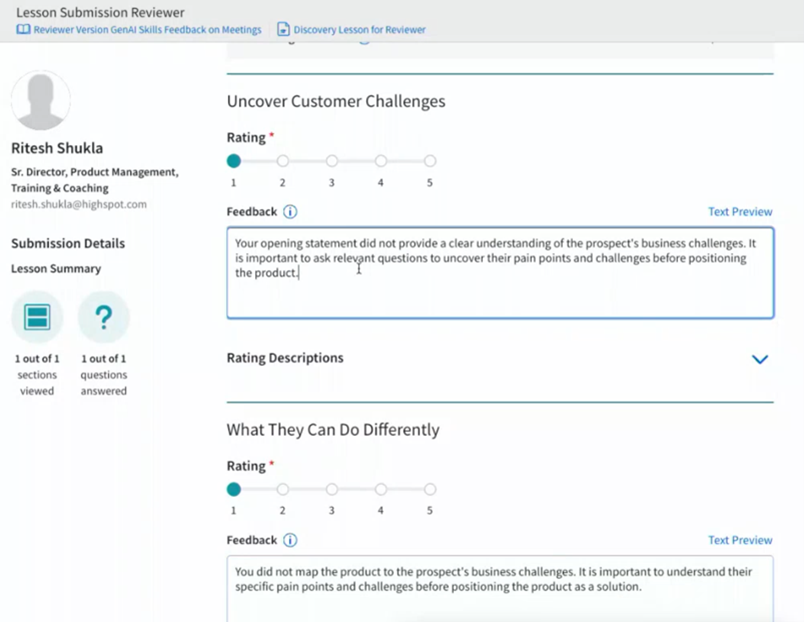This screenshot has height=622, width=804.
Task: Select rating 2 for What They Can Do Differently
Action: point(283,490)
